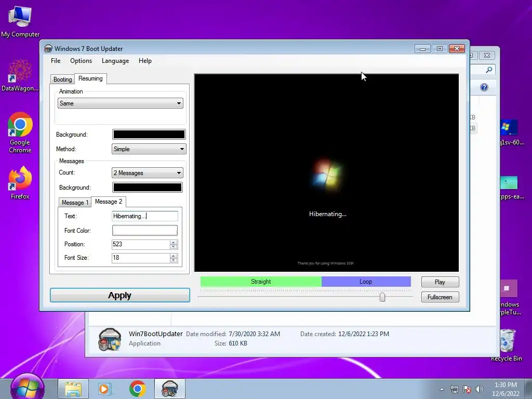532x399 pixels.
Task: Click the blue Loop animation segment
Action: click(366, 282)
